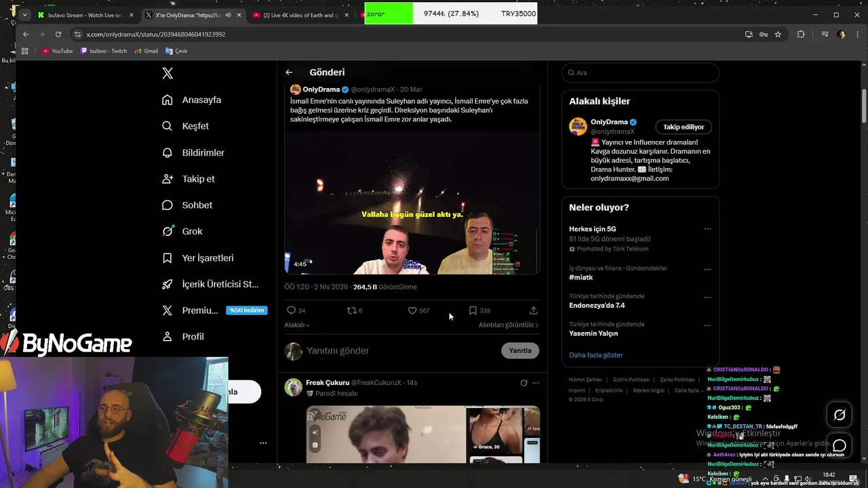
Task: Click the %50 indirim badge
Action: pos(246,310)
